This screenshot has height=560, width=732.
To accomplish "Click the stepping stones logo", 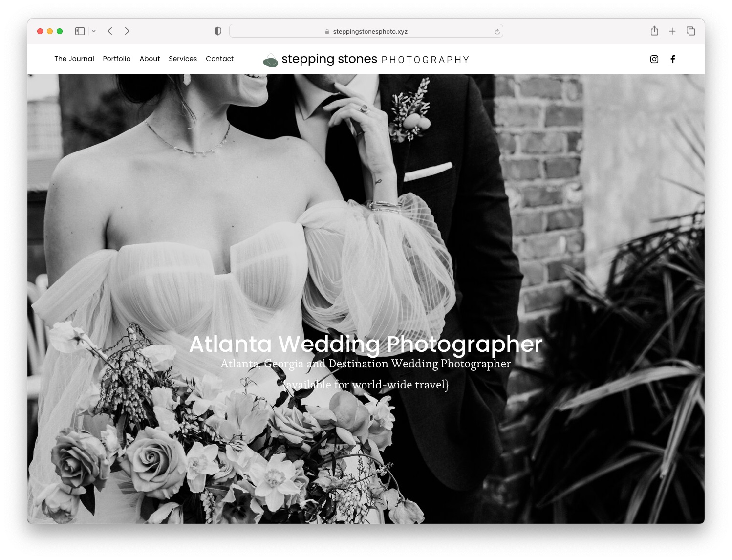I will (366, 60).
